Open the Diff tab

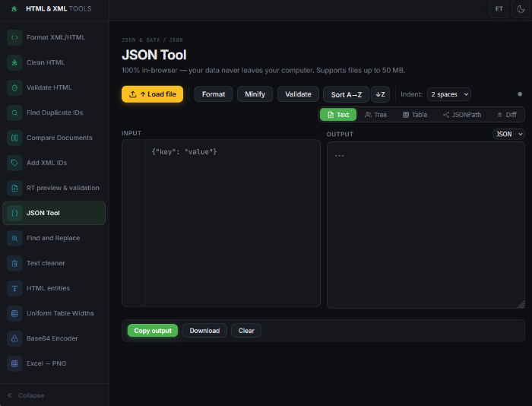[507, 115]
